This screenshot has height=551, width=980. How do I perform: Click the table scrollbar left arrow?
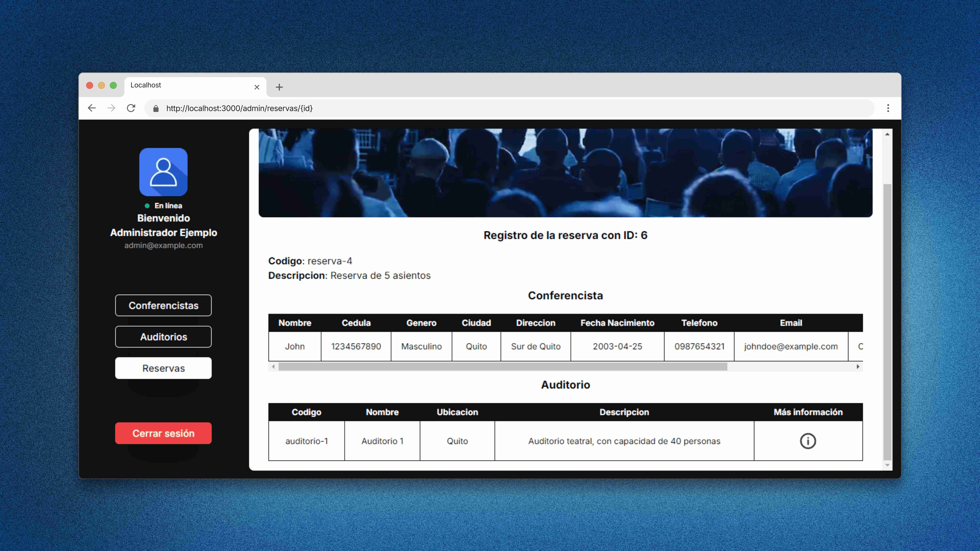(273, 367)
